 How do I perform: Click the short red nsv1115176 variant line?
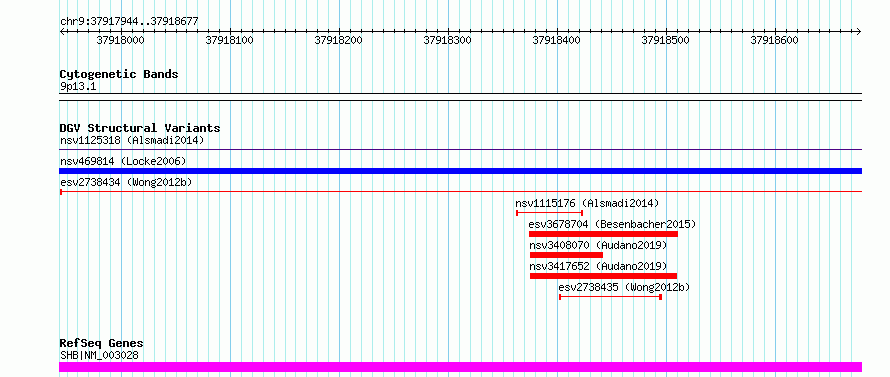click(x=549, y=213)
